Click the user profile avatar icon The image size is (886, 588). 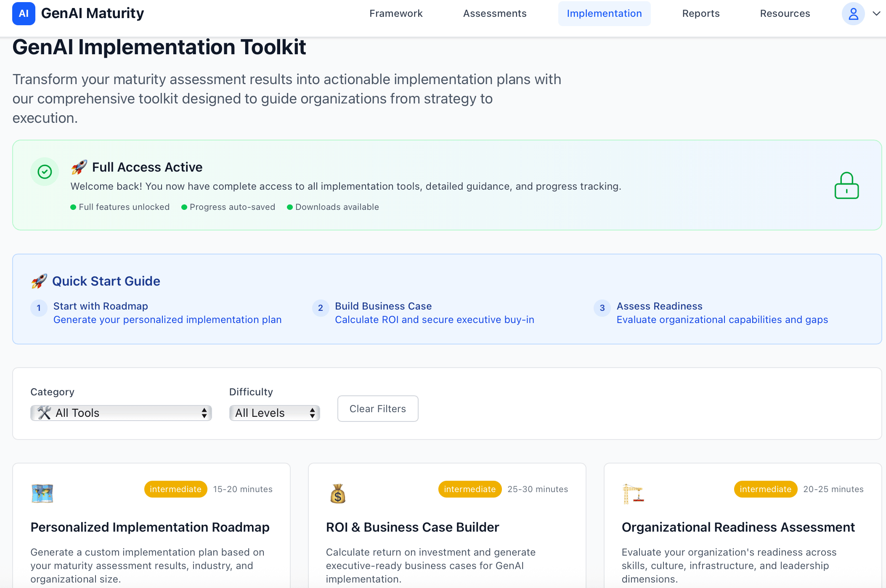click(853, 13)
